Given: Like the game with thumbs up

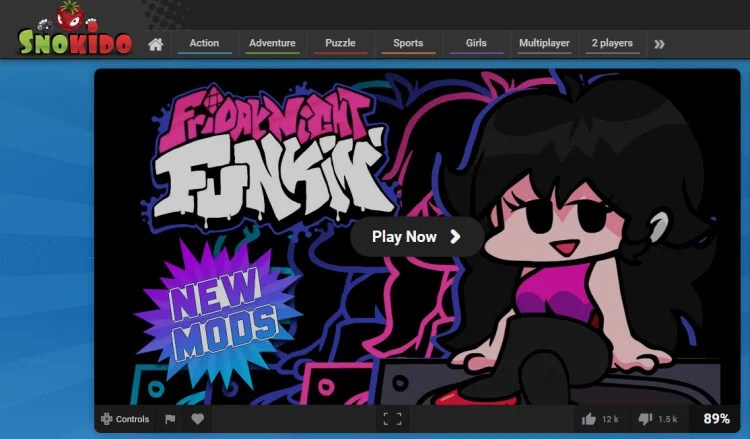Looking at the screenshot, I should click(x=600, y=419).
